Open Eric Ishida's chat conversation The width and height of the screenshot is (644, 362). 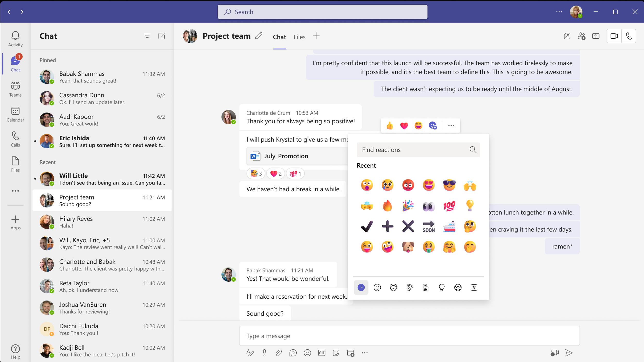click(102, 141)
